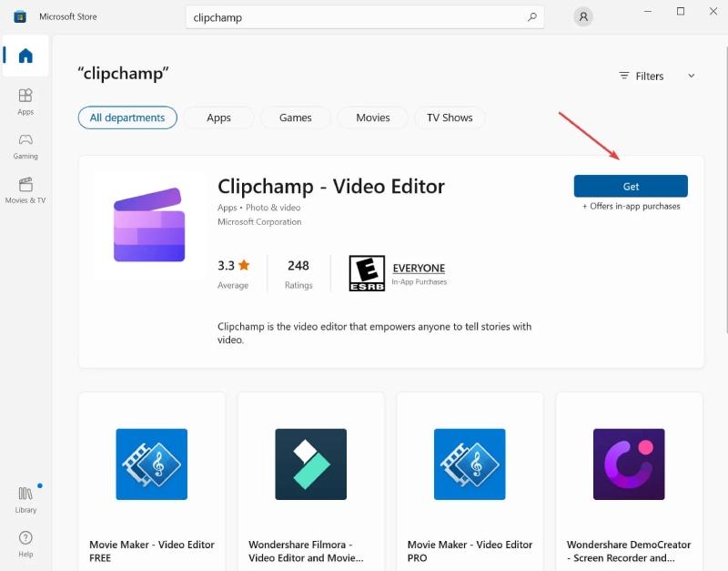
Task: Click the Microsoft Corporation publisher text
Action: tap(259, 222)
